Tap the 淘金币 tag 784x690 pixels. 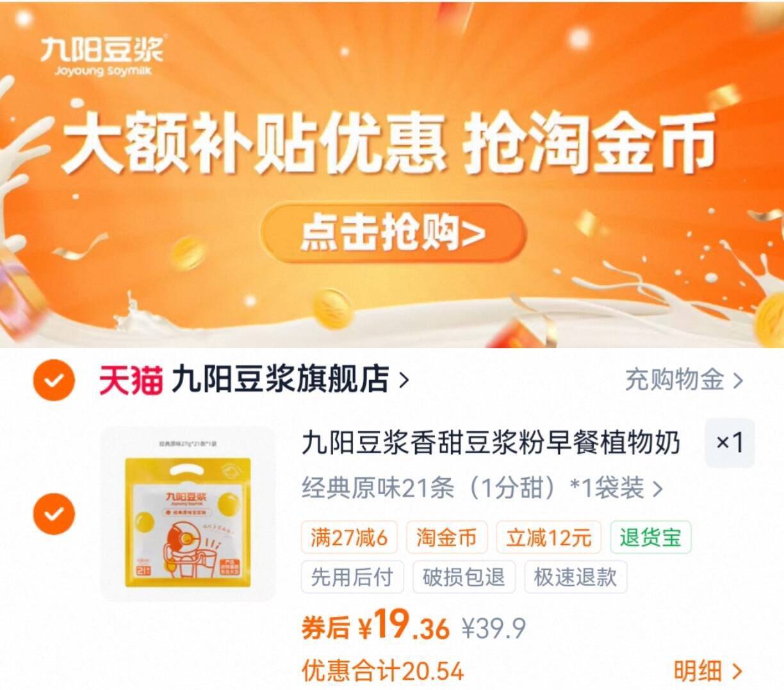[x=446, y=537]
